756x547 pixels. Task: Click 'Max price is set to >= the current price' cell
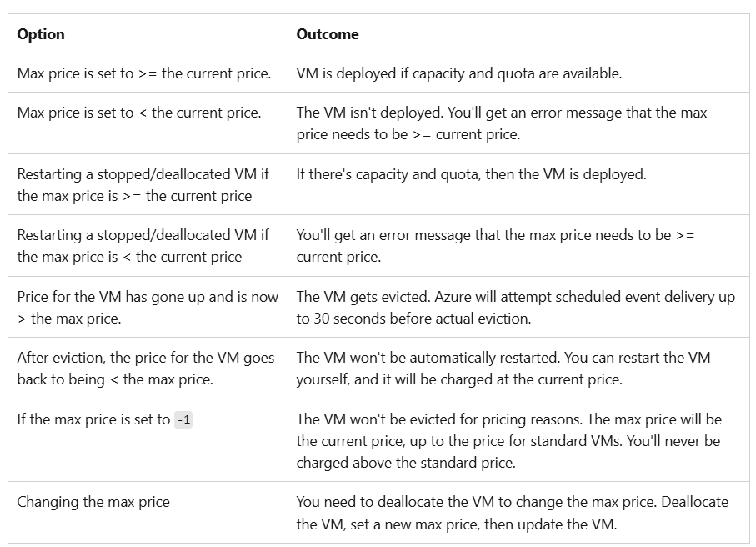(x=144, y=73)
